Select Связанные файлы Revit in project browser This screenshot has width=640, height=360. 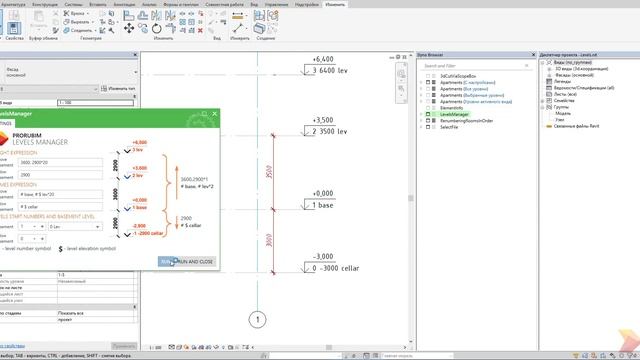tap(576, 126)
